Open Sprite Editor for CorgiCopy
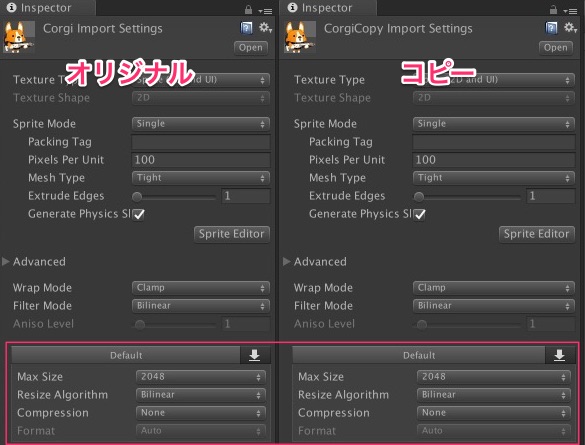Screen dimensions: 585x445 pos(536,234)
